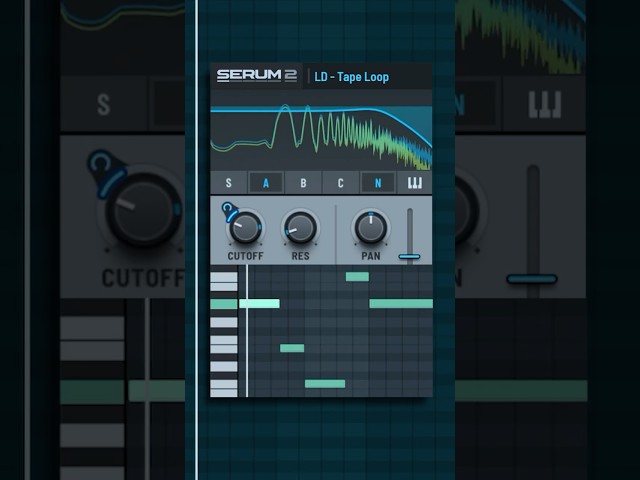Image resolution: width=640 pixels, height=480 pixels.
Task: Click the Res knob
Action: click(300, 227)
